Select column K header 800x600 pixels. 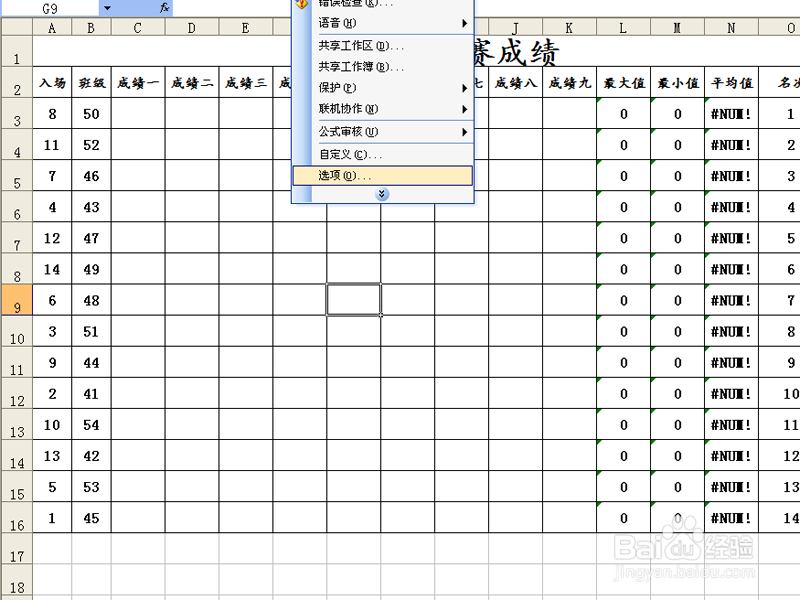click(569, 28)
